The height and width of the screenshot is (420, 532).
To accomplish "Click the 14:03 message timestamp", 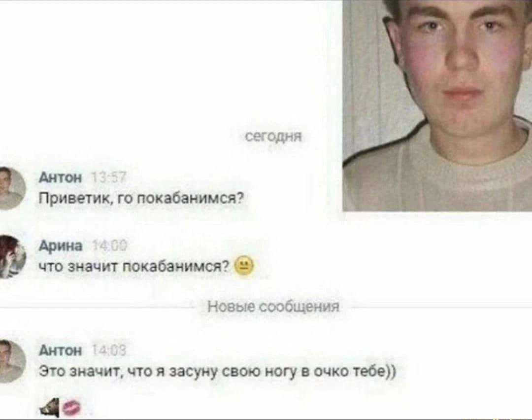I will 109,350.
